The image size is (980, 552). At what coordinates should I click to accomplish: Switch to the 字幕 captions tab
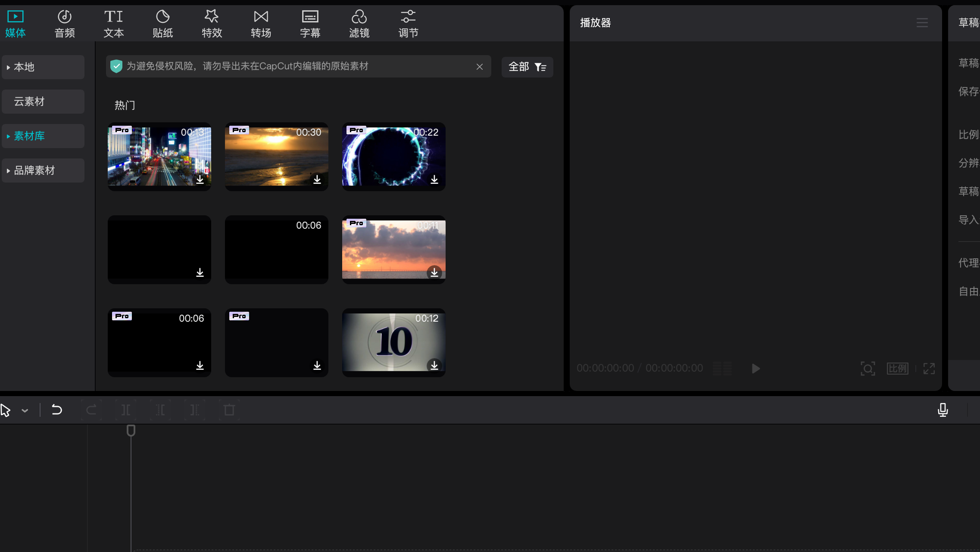pos(310,24)
